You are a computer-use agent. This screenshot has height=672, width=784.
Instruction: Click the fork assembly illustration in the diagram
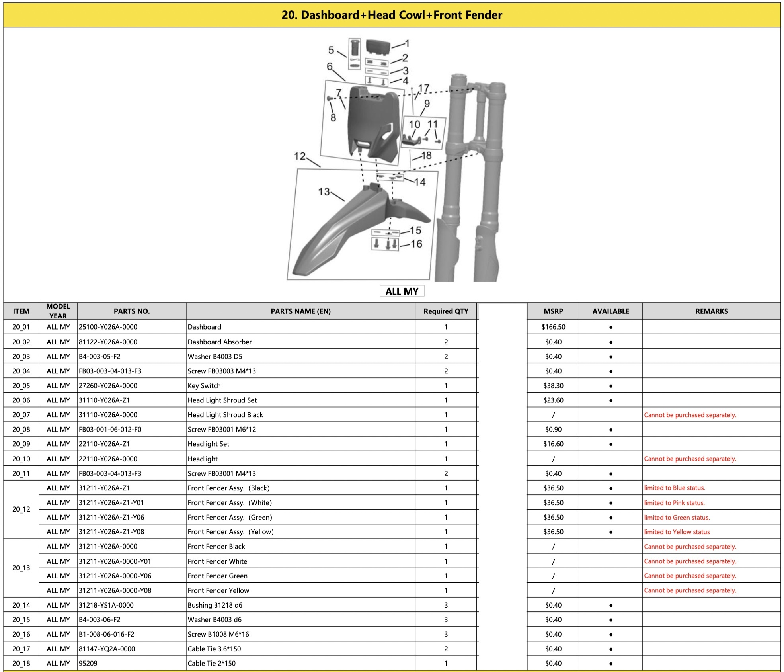pos(470,178)
